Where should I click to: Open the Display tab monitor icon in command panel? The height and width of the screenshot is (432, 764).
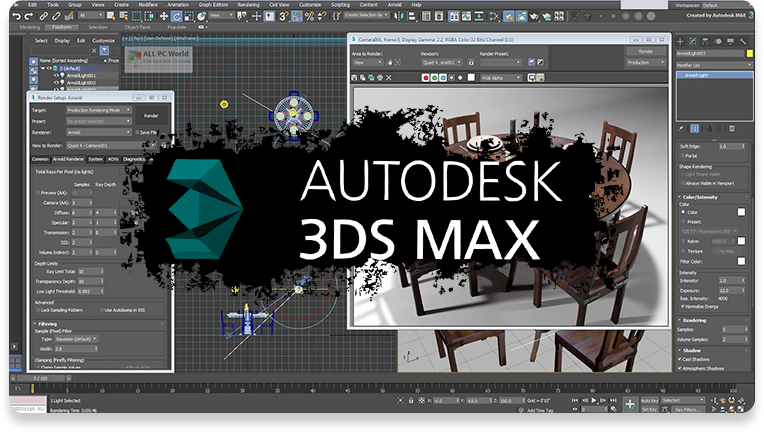click(730, 41)
